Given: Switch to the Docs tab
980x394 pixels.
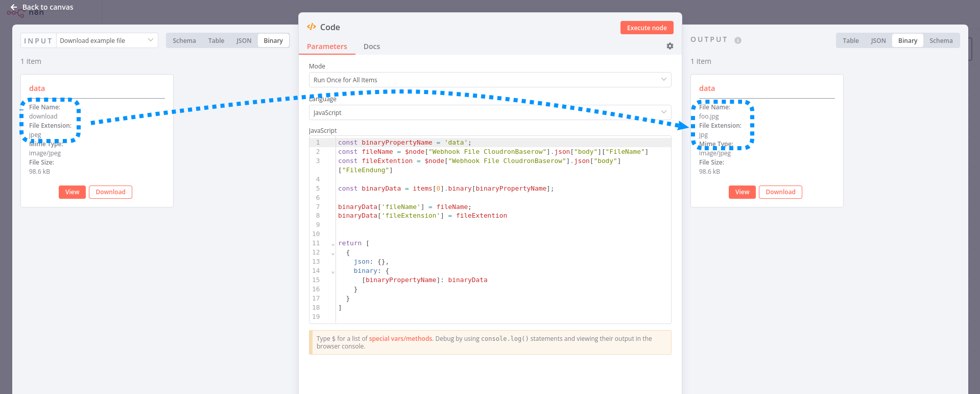Looking at the screenshot, I should (371, 47).
